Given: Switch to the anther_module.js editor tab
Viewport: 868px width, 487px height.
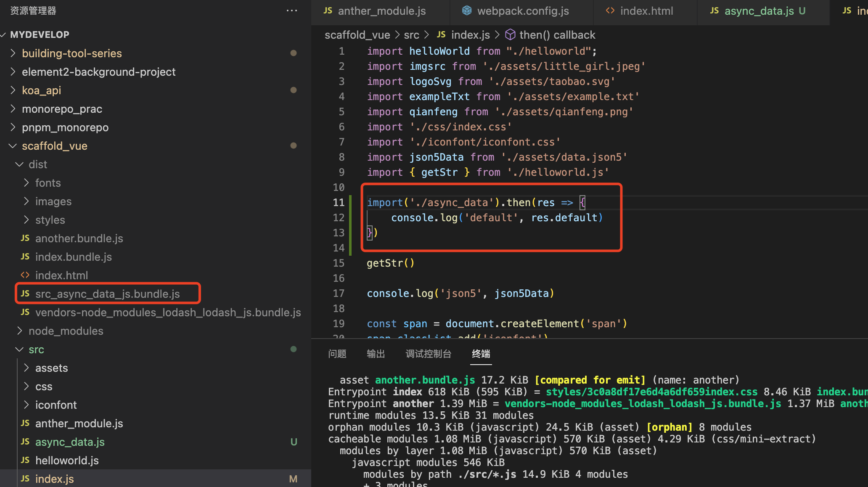Looking at the screenshot, I should click(x=381, y=11).
